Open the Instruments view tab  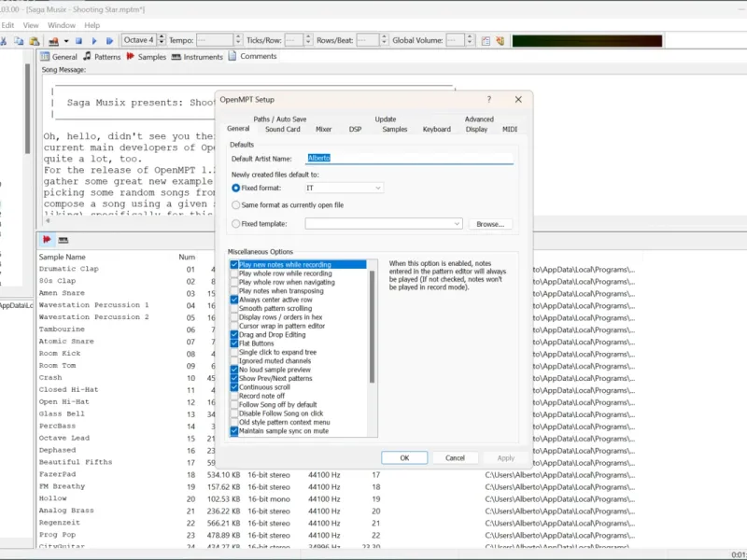point(197,57)
